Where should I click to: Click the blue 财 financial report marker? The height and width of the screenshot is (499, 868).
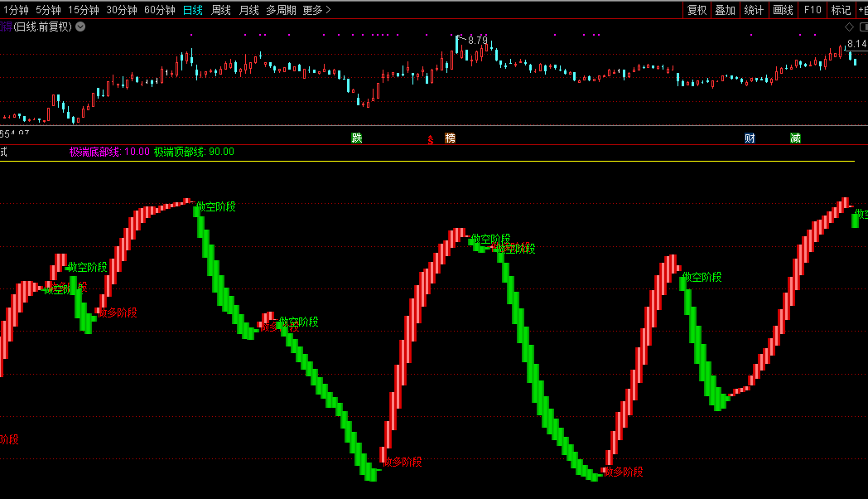pos(750,138)
